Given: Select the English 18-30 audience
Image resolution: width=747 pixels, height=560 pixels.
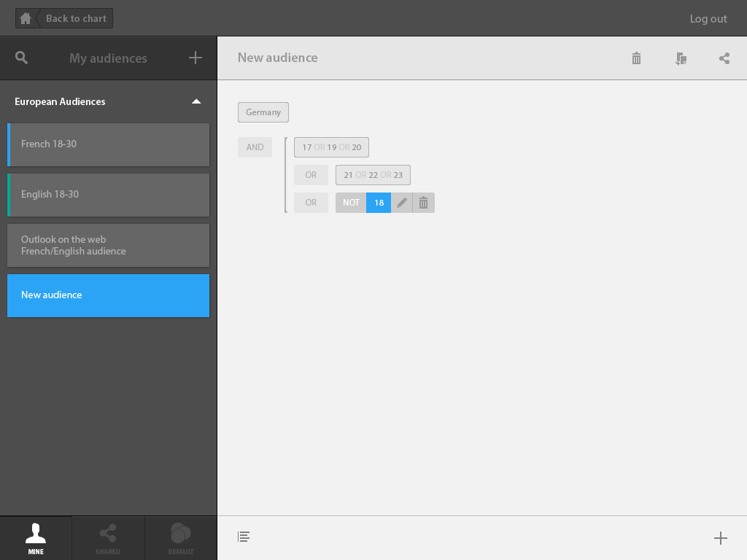Looking at the screenshot, I should tap(108, 195).
